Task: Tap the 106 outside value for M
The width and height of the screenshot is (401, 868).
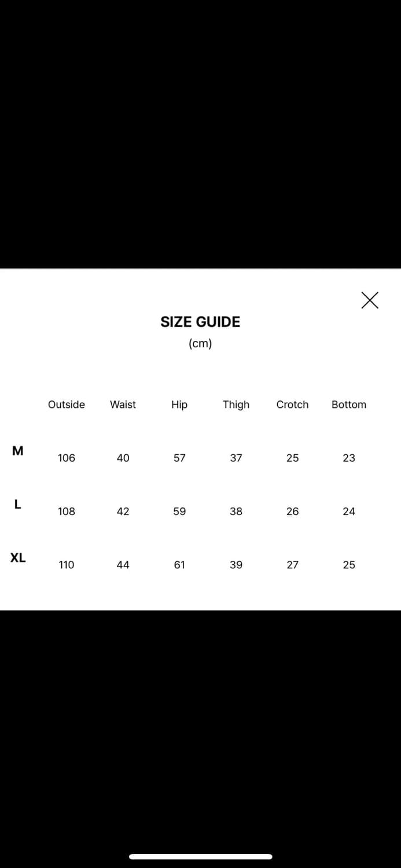Action: coord(67,458)
